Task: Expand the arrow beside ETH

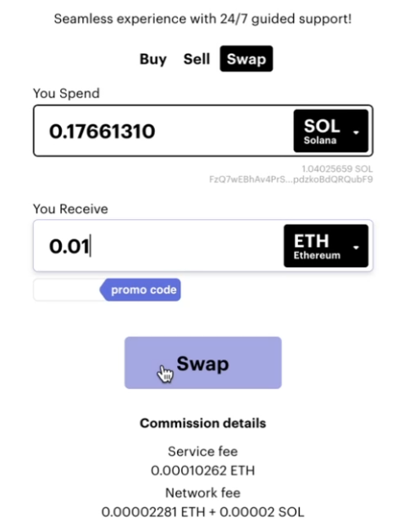Action: point(356,248)
